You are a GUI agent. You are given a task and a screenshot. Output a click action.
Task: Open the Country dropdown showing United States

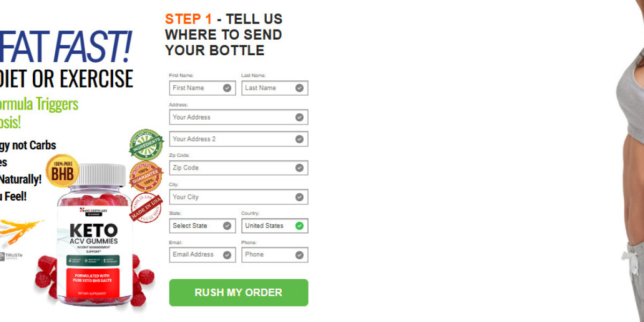275,226
